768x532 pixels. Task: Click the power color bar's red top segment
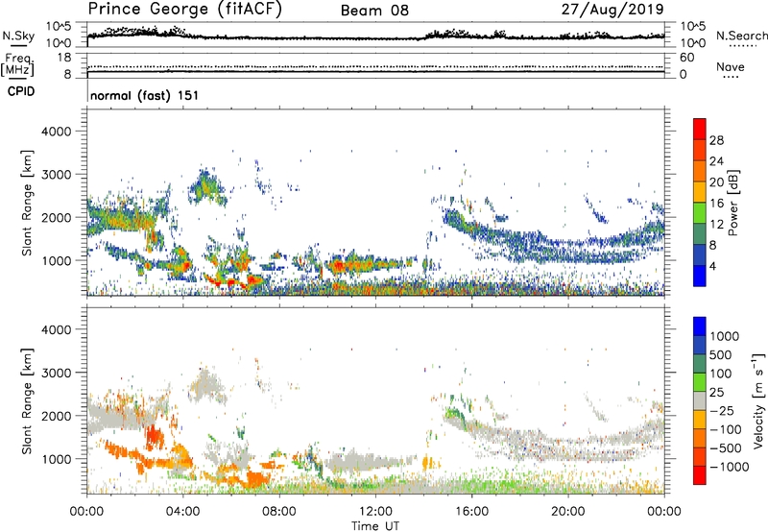700,127
